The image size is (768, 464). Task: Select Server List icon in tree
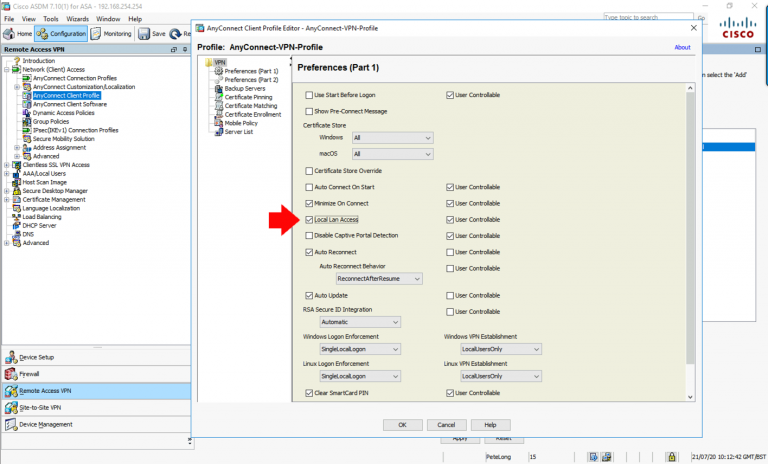218,132
